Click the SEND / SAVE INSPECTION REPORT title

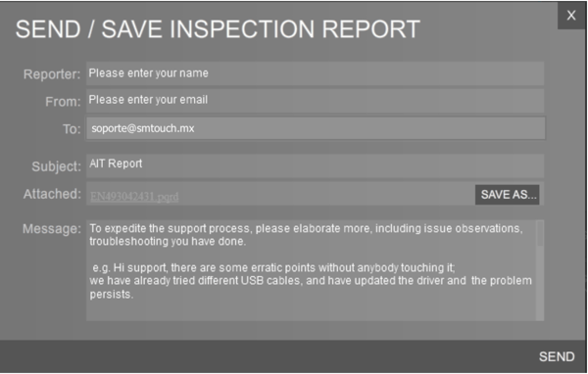[218, 29]
